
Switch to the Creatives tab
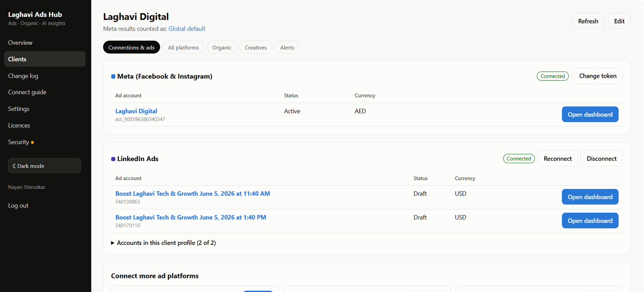[256, 48]
